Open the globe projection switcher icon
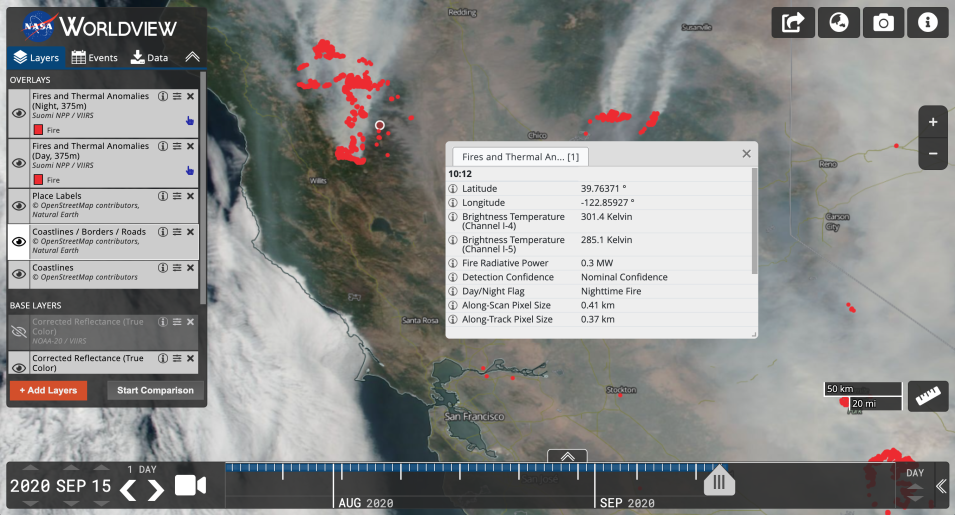 [839, 23]
